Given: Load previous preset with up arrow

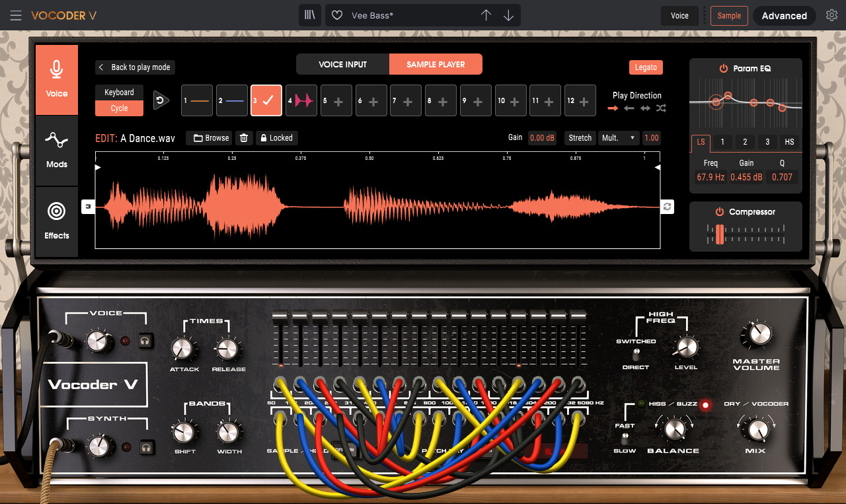Looking at the screenshot, I should tap(486, 15).
